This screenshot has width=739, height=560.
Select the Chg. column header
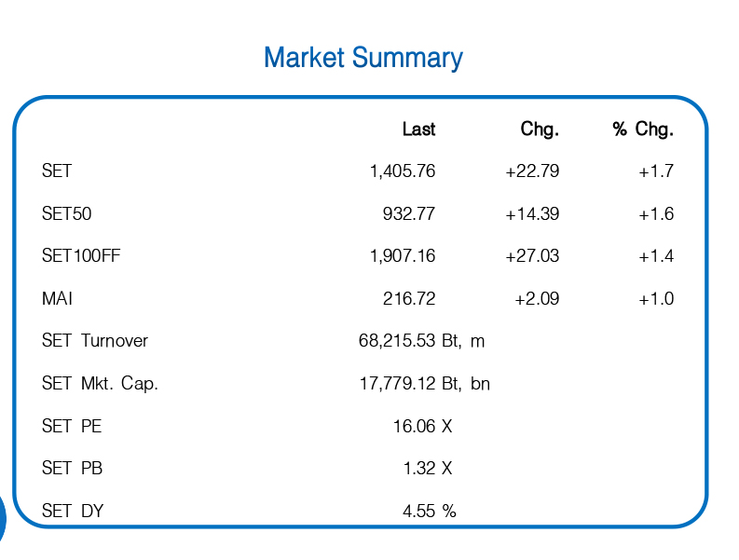(x=539, y=130)
